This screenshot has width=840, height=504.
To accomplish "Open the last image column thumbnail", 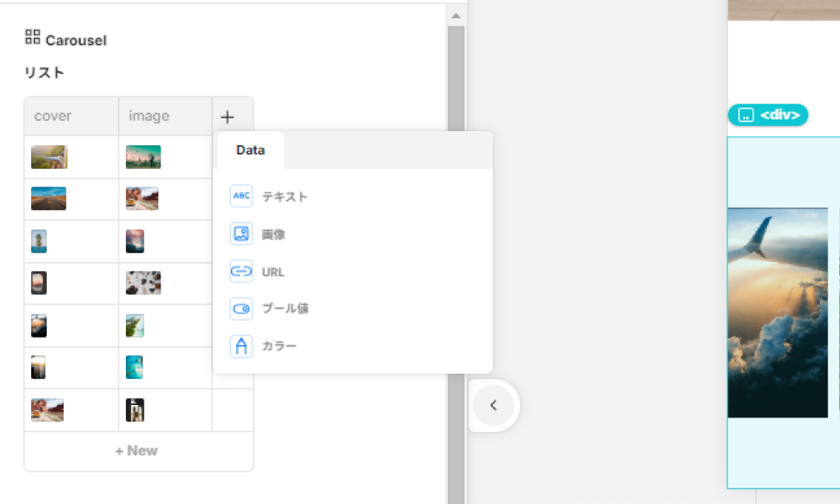I will 134,410.
